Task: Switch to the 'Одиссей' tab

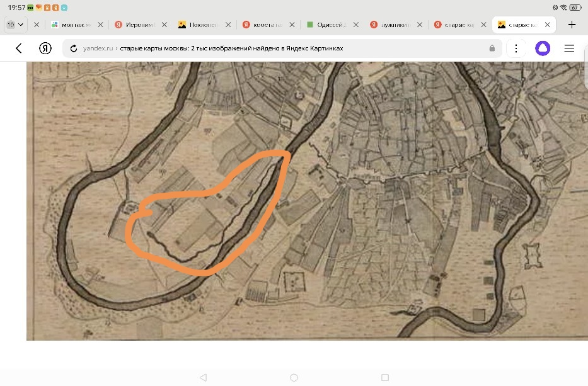Action: click(x=326, y=25)
